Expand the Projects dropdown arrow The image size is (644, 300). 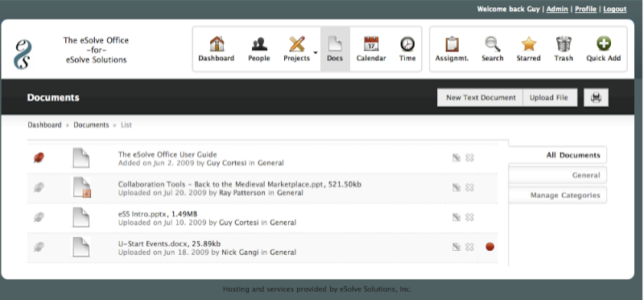(316, 52)
